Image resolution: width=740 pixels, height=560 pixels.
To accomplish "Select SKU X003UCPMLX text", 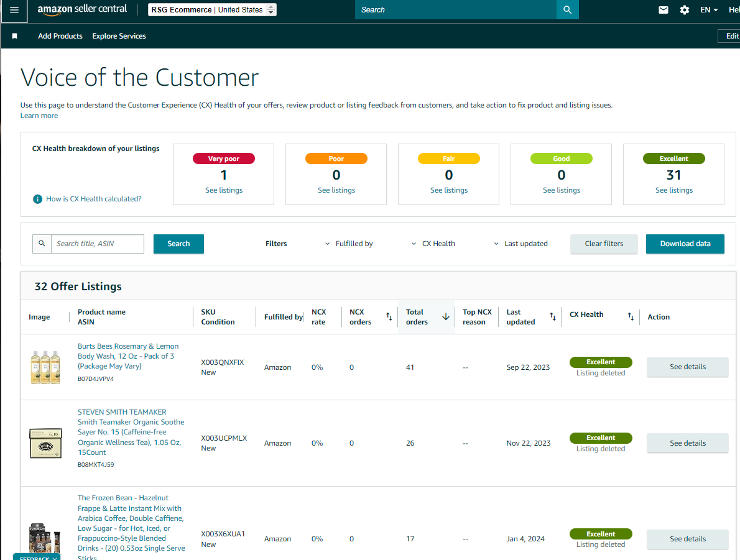I will (224, 438).
